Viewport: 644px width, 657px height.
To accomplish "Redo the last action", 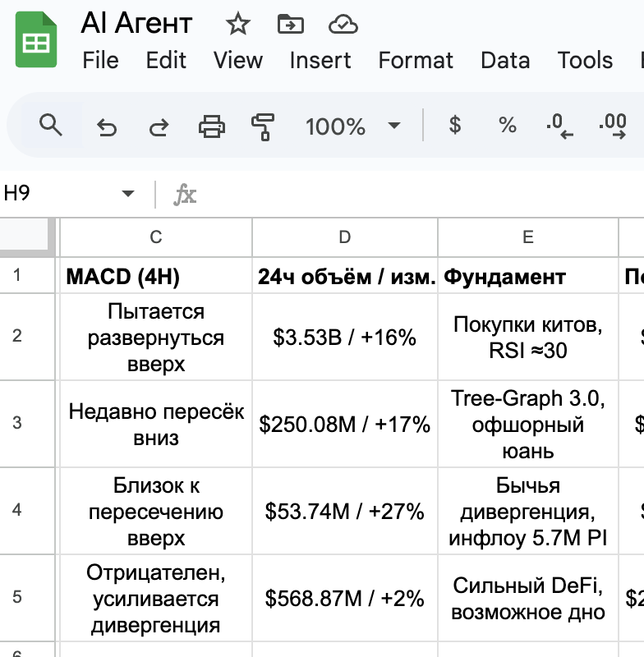I will tap(159, 126).
